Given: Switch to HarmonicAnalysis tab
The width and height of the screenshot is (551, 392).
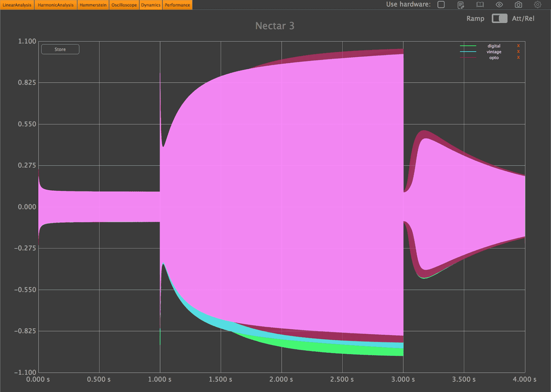Looking at the screenshot, I should [x=56, y=5].
